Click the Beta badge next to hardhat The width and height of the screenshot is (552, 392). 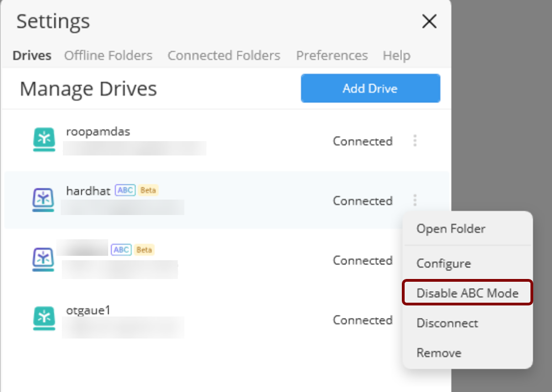coord(148,190)
